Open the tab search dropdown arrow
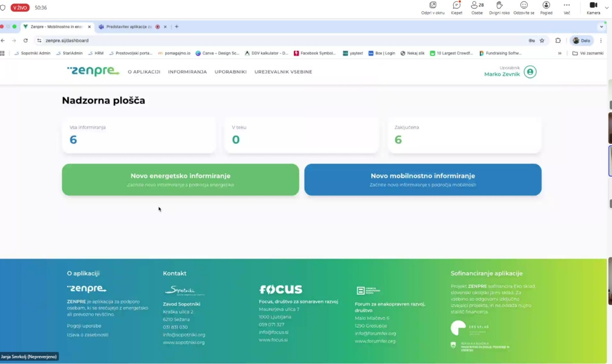Image resolution: width=612 pixels, height=364 pixels. click(602, 27)
